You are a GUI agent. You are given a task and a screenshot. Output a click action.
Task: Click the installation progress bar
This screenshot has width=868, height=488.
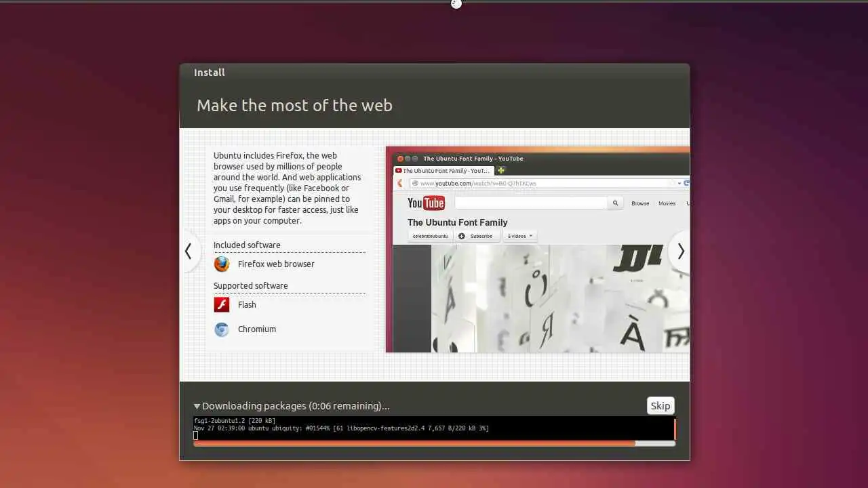pyautogui.click(x=434, y=443)
